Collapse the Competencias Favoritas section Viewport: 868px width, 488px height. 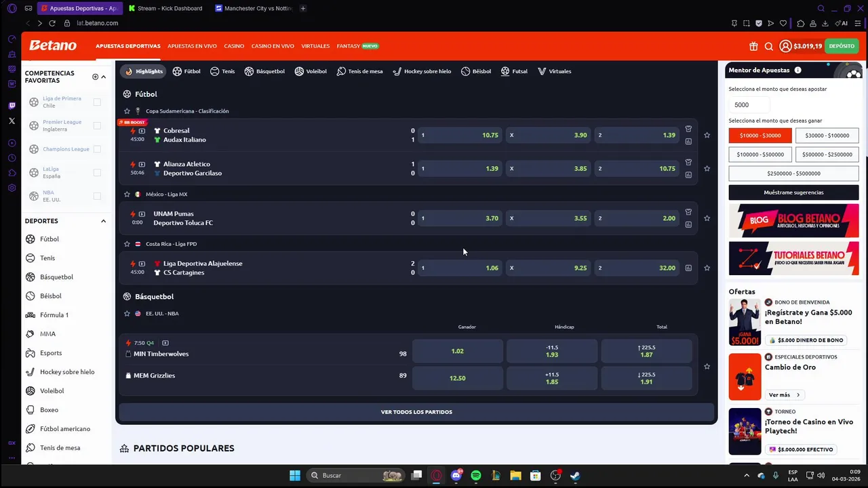point(103,77)
